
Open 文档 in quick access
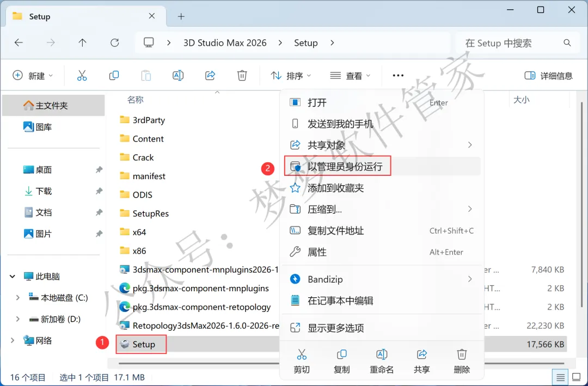pos(53,212)
